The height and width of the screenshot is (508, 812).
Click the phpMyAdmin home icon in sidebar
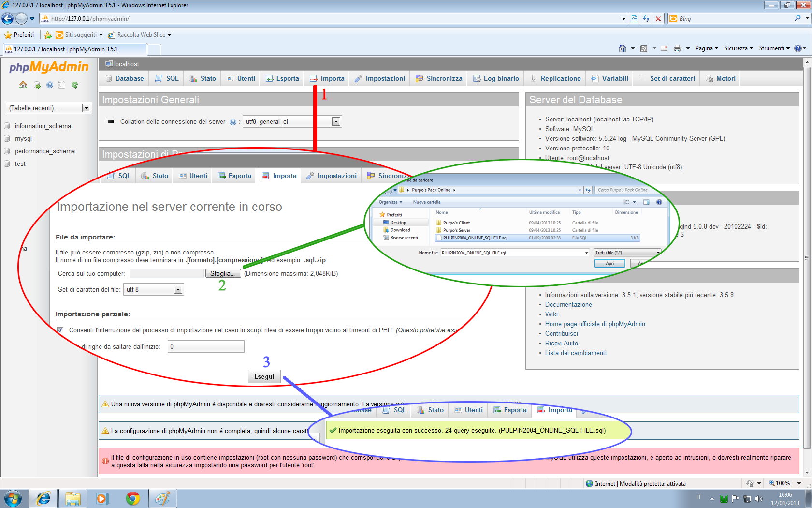coord(23,85)
